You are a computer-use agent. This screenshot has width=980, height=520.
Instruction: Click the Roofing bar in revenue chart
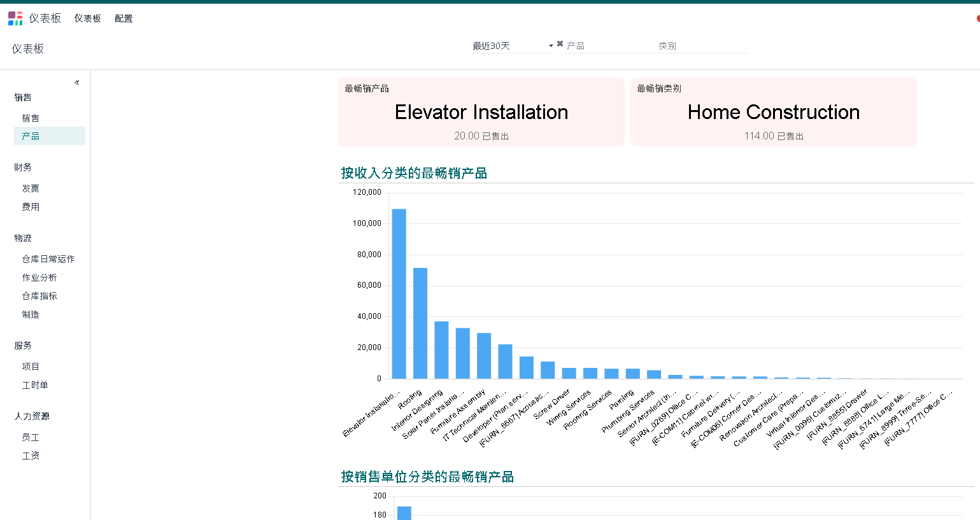(x=420, y=323)
